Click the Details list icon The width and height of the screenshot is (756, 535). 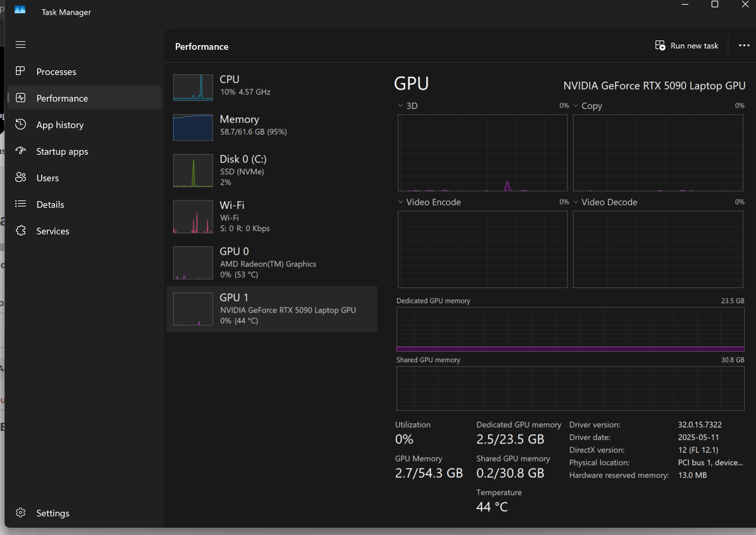[21, 204]
